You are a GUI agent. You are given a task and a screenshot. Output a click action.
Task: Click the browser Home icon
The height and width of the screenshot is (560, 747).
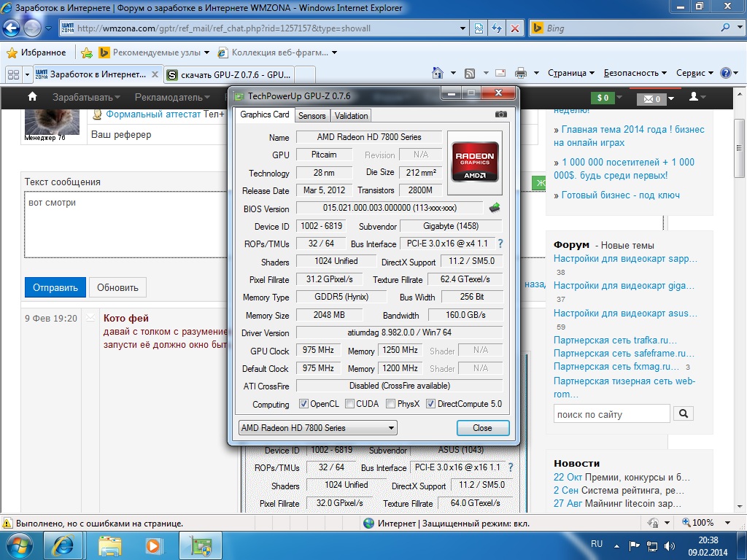[438, 73]
